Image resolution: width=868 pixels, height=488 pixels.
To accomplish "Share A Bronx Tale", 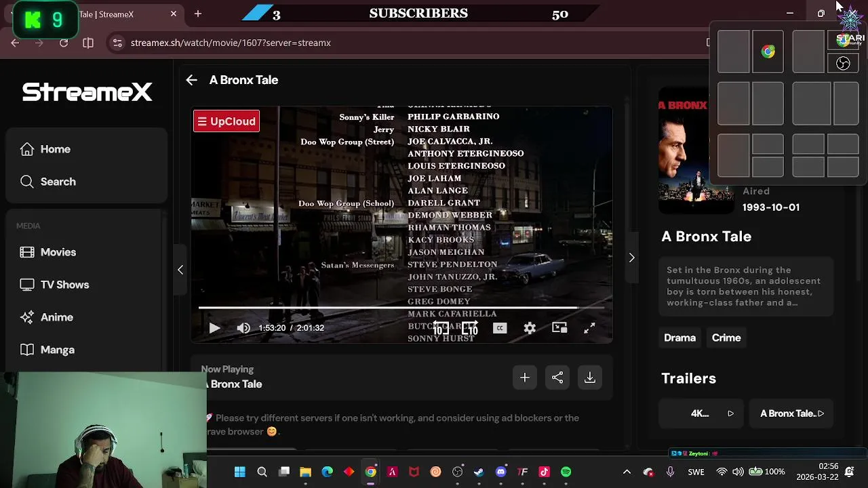I will [x=557, y=378].
